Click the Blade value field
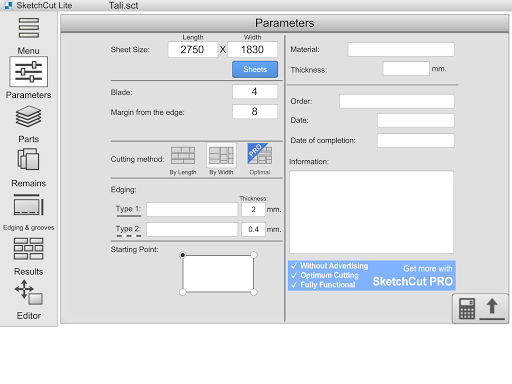The image size is (512, 384). click(255, 92)
